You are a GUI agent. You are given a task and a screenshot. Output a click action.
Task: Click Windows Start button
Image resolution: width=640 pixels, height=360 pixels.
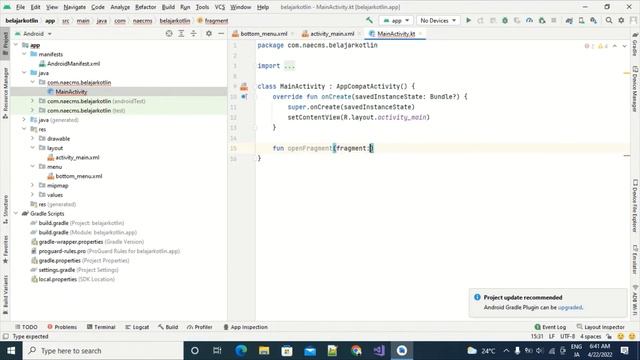[x=11, y=351]
